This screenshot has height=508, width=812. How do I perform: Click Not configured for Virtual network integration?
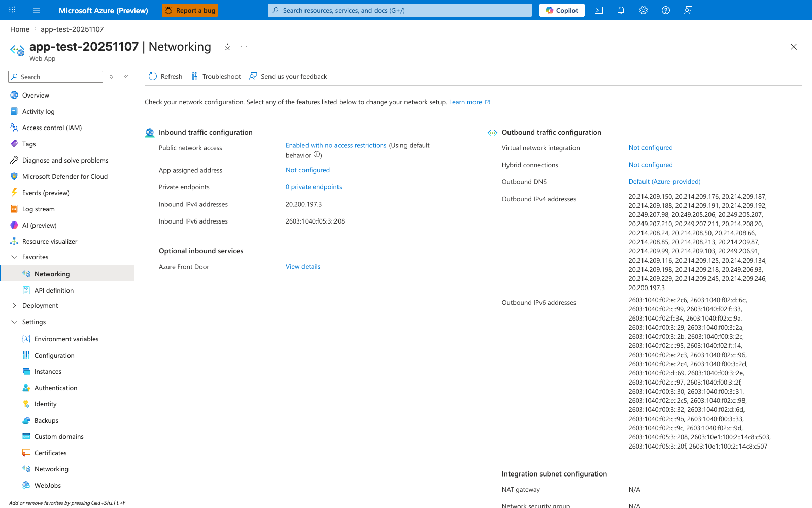651,147
